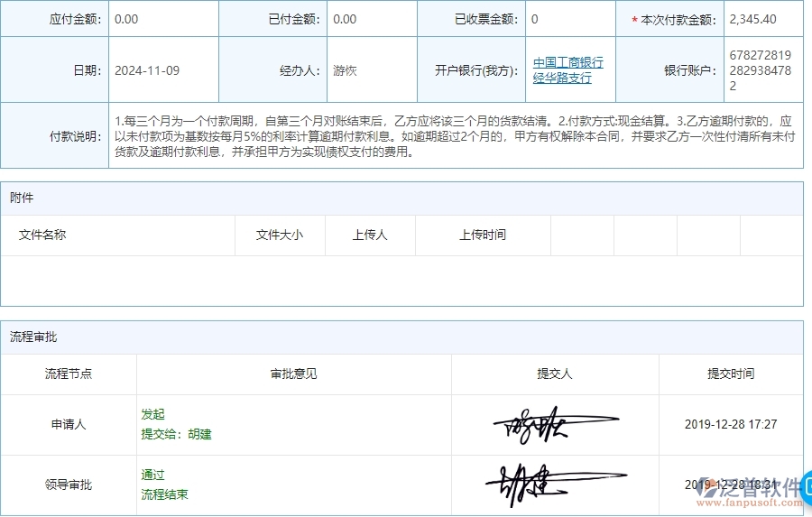The width and height of the screenshot is (812, 517).
Task: Click the green 发起 approval opinion
Action: click(x=152, y=414)
